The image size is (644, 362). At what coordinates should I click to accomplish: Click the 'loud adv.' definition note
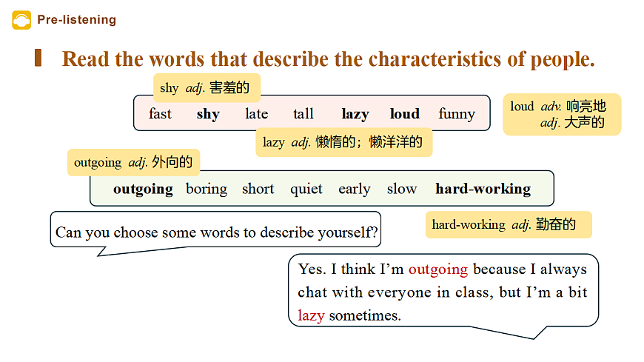(561, 114)
